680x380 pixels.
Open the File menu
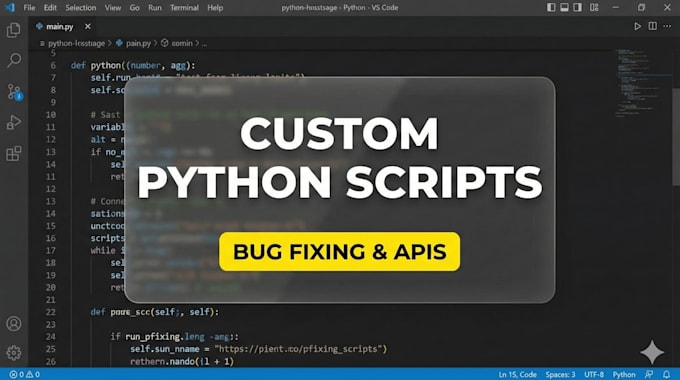(29, 8)
